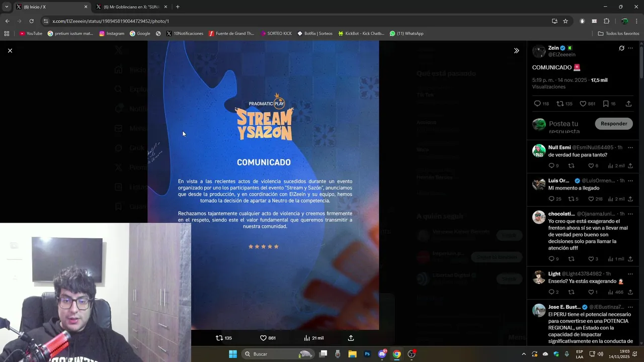Open the @ElZeeeein handle link
The height and width of the screenshot is (362, 644).
[561, 54]
